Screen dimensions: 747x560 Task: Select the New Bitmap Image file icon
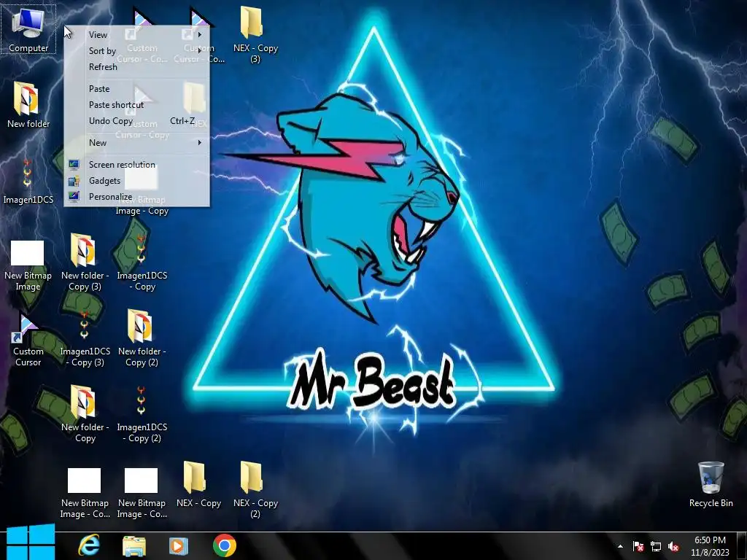click(x=28, y=265)
